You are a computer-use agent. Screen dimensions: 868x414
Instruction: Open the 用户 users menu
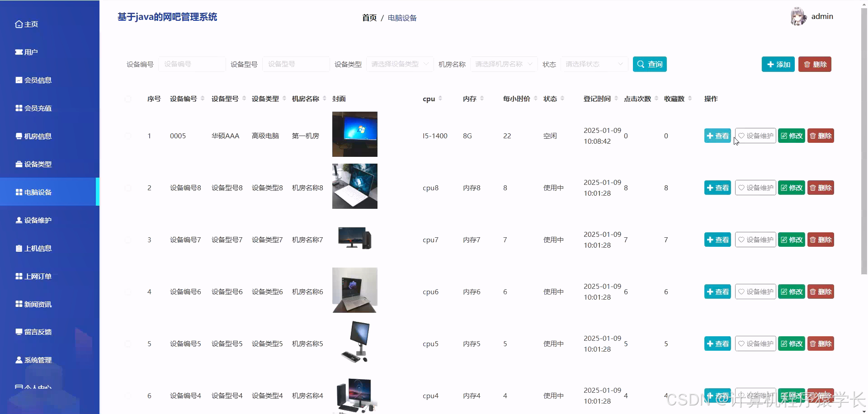click(26, 52)
